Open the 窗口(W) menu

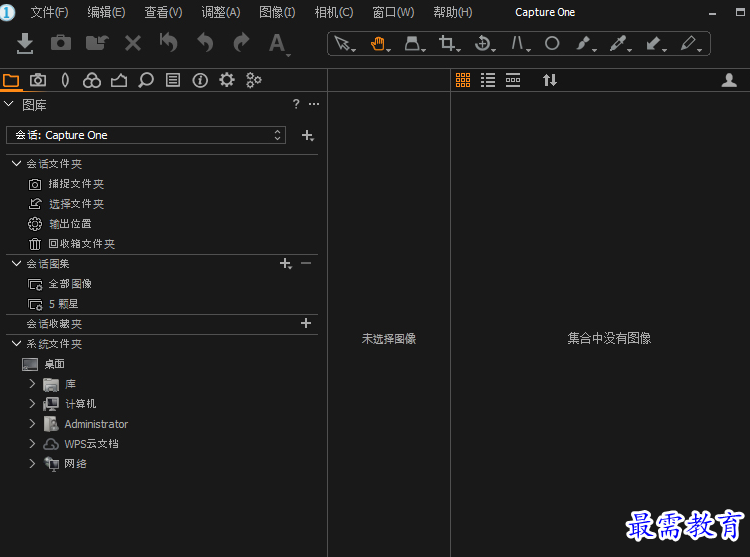pos(393,12)
